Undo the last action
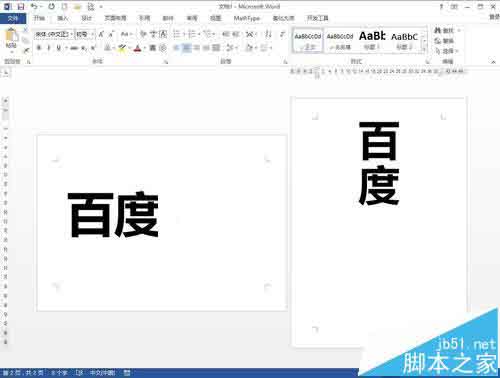The width and height of the screenshot is (500, 378). point(34,6)
